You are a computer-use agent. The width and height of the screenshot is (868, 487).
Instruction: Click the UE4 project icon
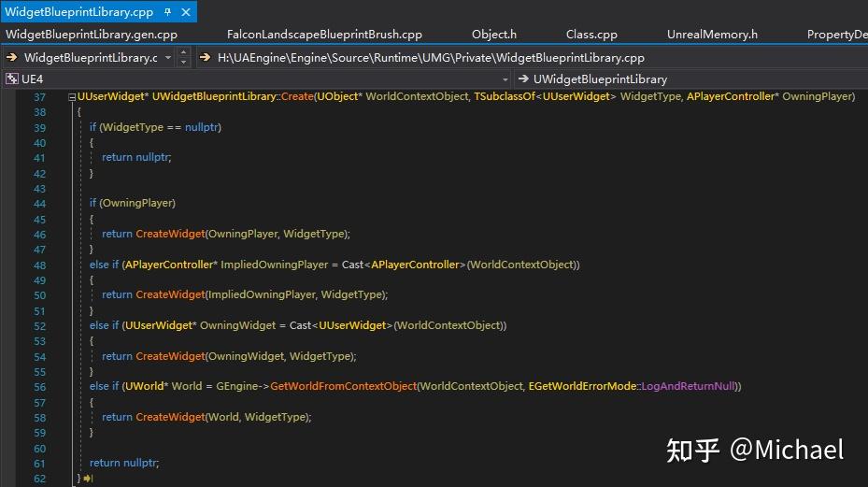(11, 79)
